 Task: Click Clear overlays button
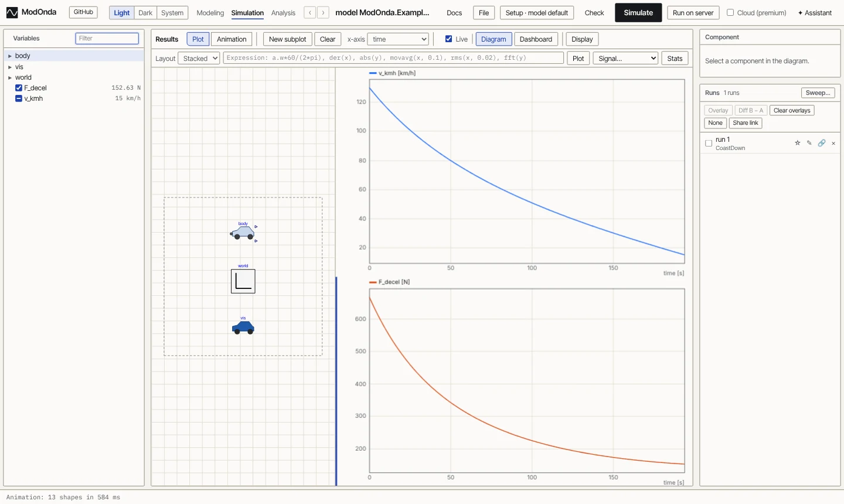coord(792,110)
